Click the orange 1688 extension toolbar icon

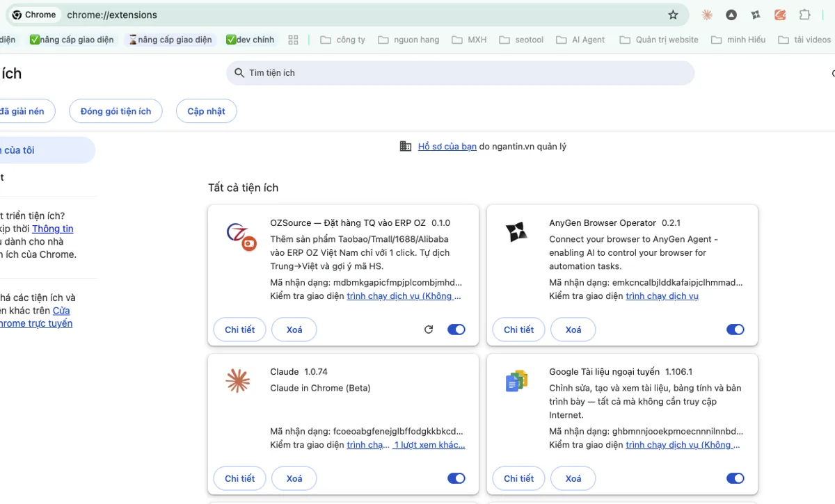click(780, 15)
